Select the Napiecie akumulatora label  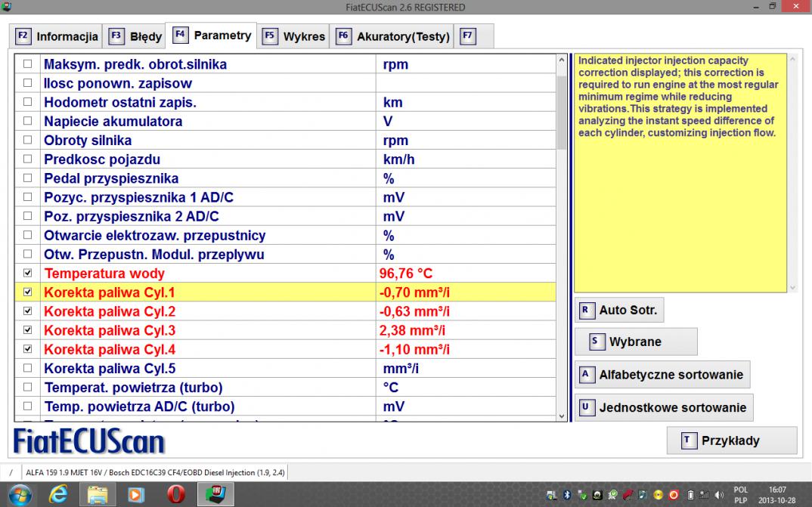tap(113, 121)
